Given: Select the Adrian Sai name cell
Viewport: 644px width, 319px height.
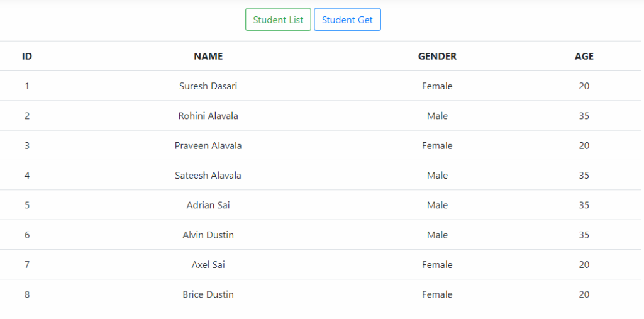Looking at the screenshot, I should 208,205.
